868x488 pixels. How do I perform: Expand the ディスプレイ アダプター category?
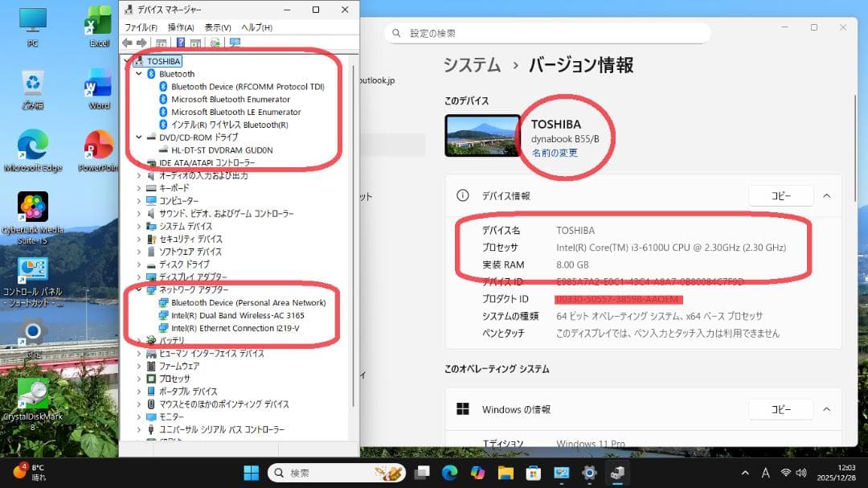[138, 278]
